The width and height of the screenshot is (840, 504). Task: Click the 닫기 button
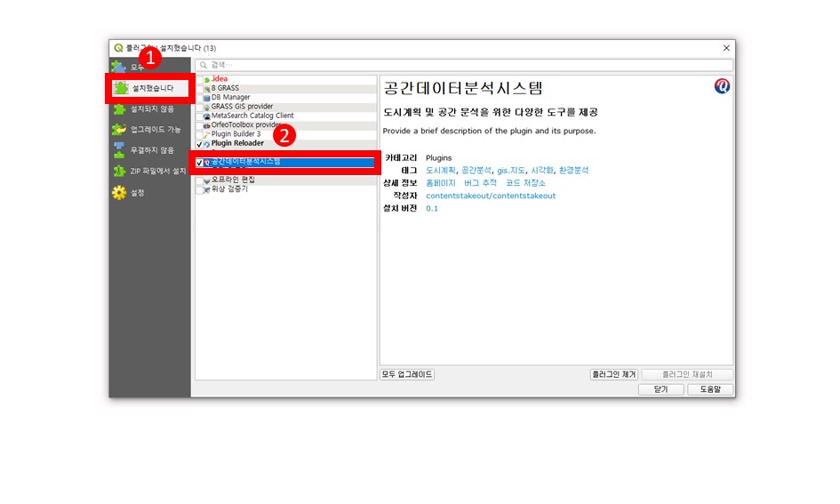660,389
